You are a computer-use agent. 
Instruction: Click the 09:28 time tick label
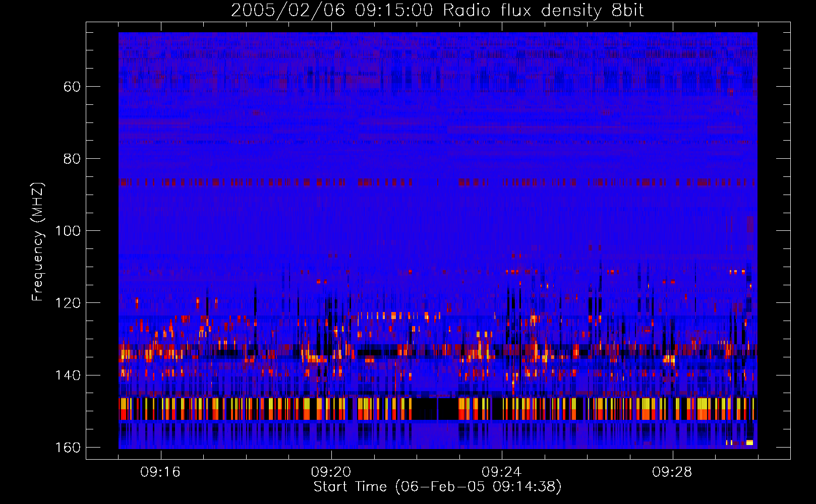tap(672, 472)
